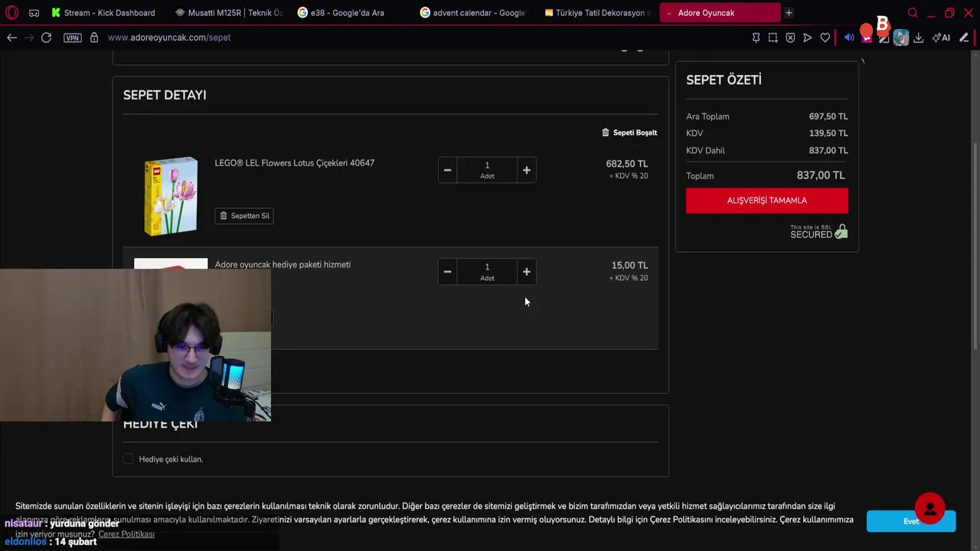The width and height of the screenshot is (980, 551).
Task: Click the SEPET ÖZETİ heading
Action: 724,80
